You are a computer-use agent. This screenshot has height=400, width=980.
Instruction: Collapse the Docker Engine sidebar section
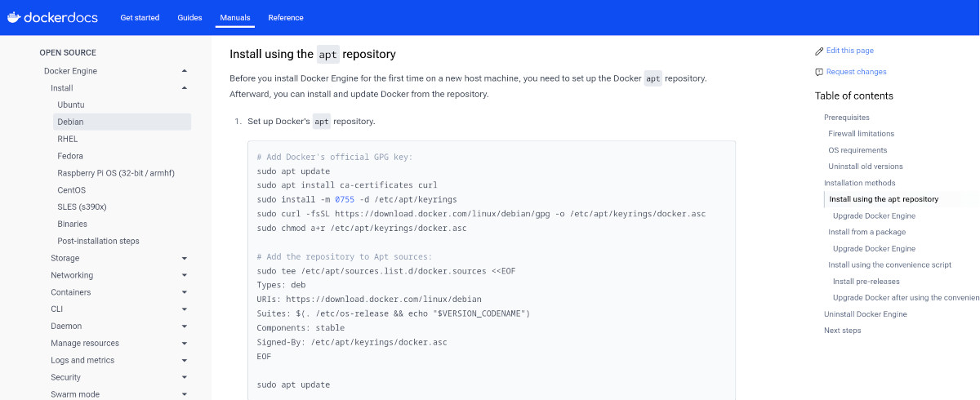185,71
